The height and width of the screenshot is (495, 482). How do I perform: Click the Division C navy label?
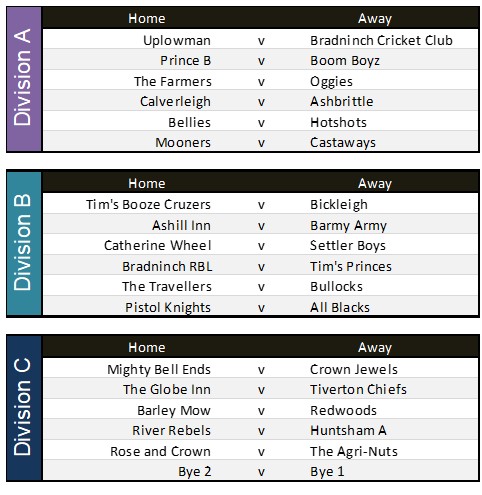click(x=24, y=407)
